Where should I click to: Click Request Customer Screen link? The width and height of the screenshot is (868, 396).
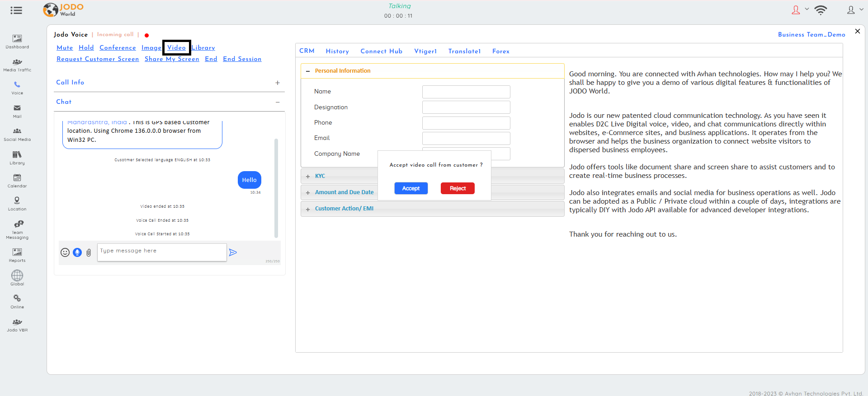pyautogui.click(x=98, y=59)
